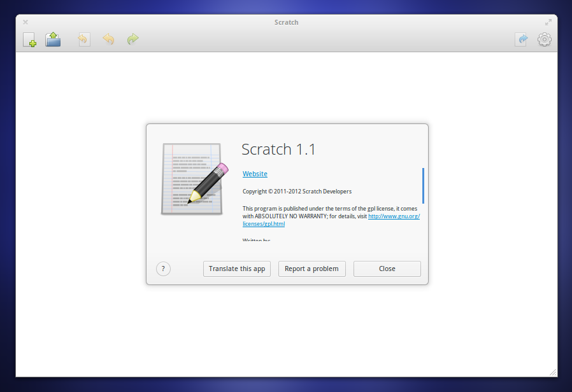
Task: Redo the last action
Action: [132, 39]
